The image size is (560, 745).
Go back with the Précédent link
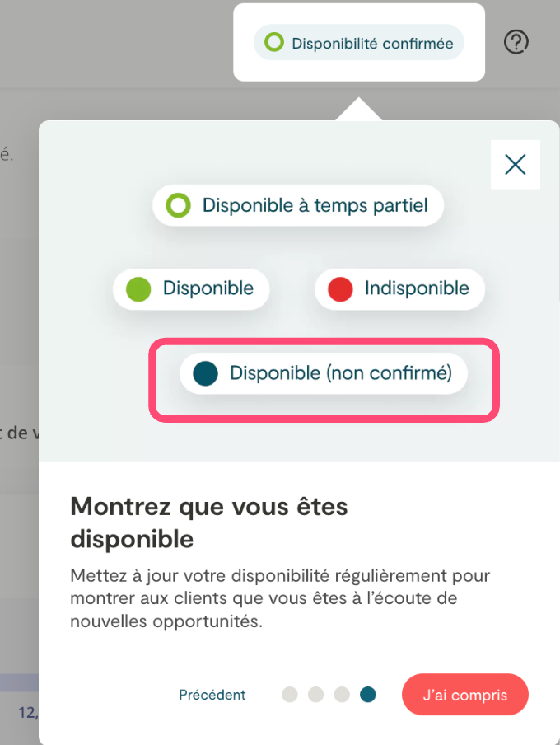click(x=212, y=695)
